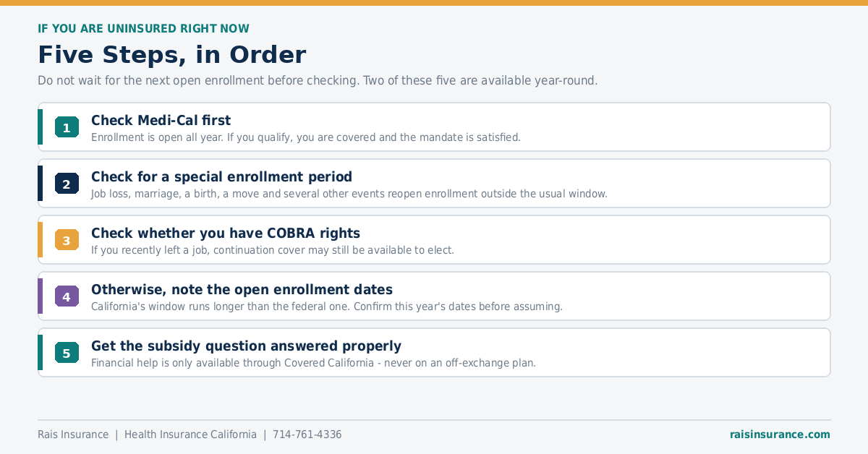868x454 pixels.
Task: Click the Rais Insurance footer text
Action: coord(73,434)
